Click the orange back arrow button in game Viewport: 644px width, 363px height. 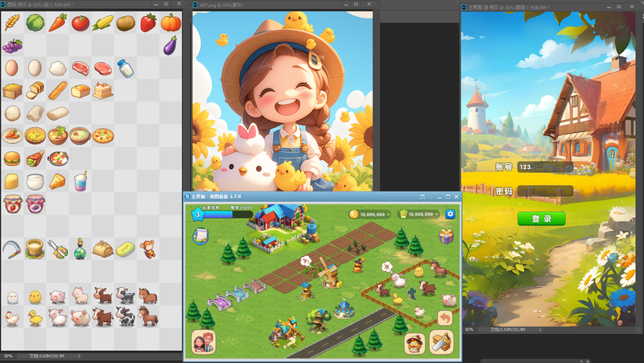[445, 318]
